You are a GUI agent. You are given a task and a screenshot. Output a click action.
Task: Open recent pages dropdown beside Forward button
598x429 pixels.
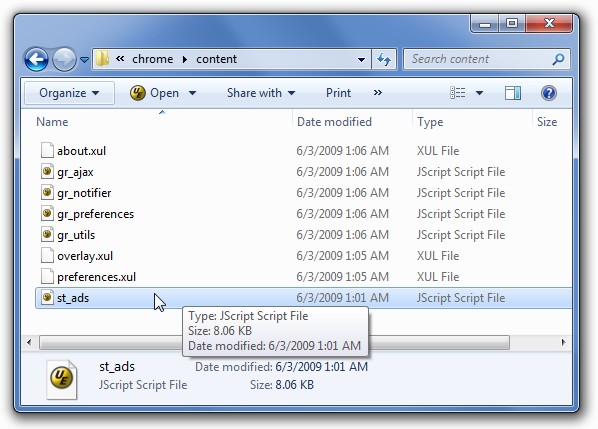pyautogui.click(x=84, y=60)
